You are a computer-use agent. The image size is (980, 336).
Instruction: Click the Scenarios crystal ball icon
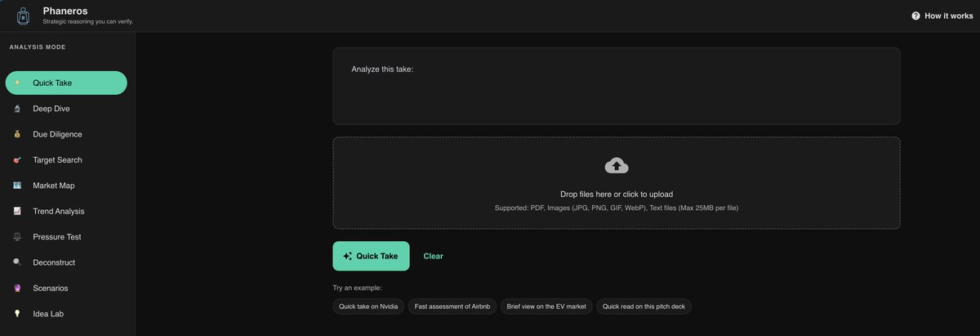click(17, 289)
